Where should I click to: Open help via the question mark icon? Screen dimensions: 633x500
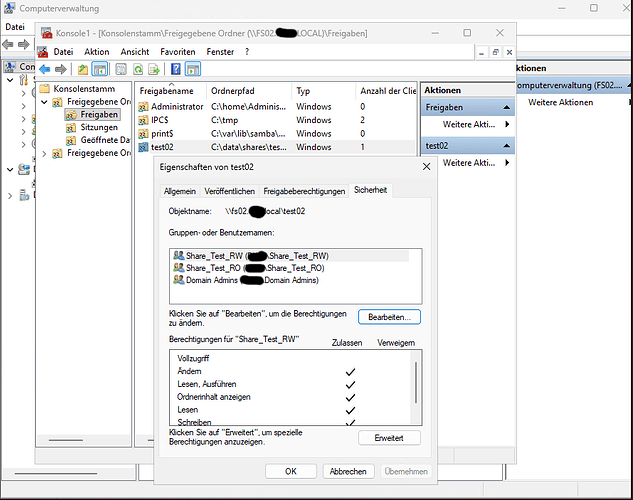pos(175,69)
